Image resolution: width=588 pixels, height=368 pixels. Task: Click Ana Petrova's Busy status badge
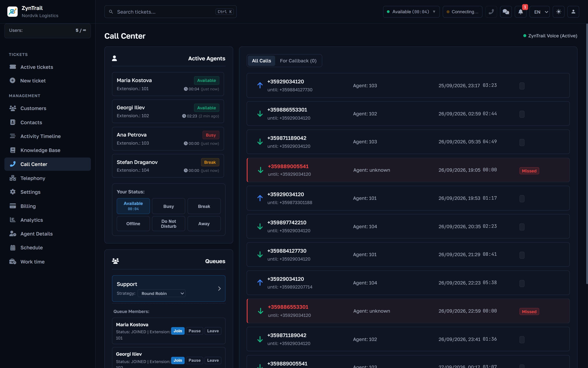(211, 135)
